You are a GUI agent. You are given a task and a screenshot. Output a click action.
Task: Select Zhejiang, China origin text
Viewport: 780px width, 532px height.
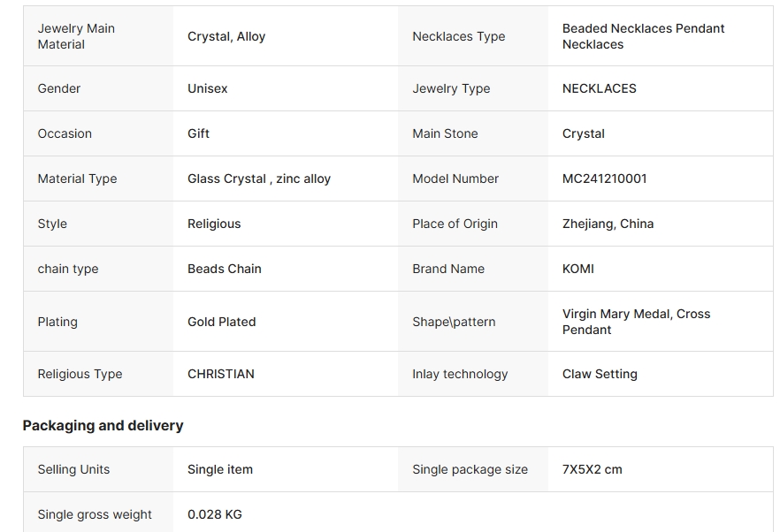pos(608,224)
